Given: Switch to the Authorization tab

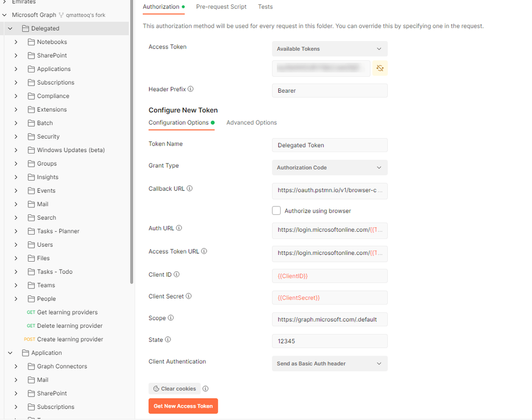Looking at the screenshot, I should (163, 7).
